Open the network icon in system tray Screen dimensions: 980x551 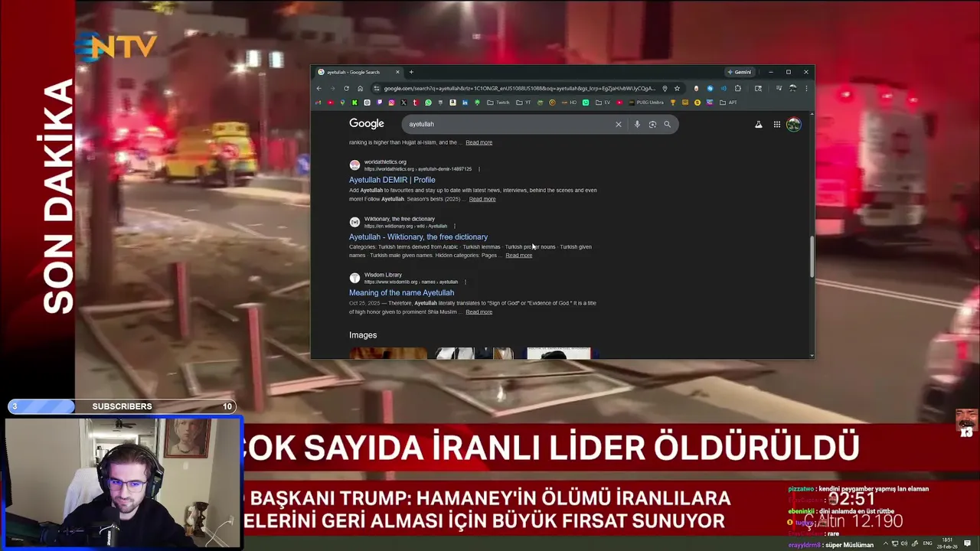coord(895,543)
